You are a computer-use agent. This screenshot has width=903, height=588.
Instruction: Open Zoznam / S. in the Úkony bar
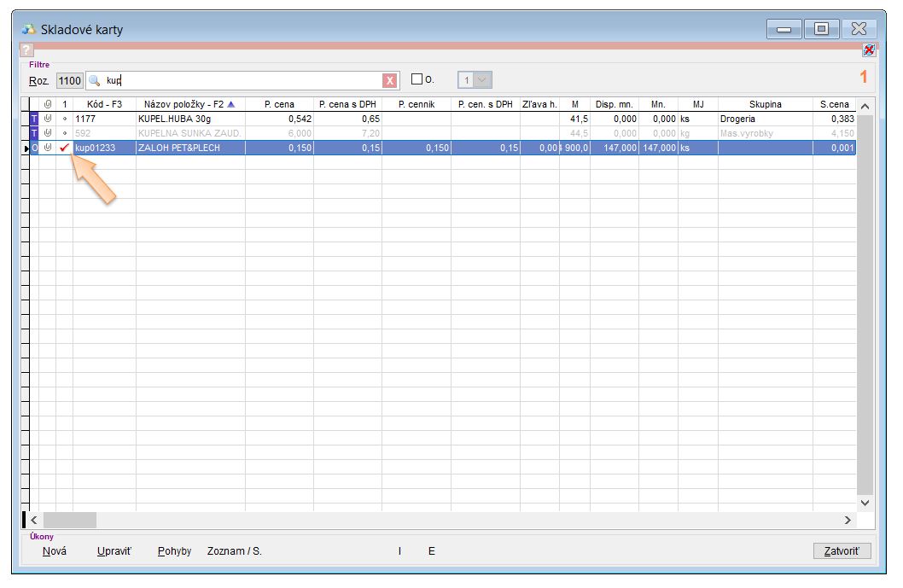(x=234, y=551)
